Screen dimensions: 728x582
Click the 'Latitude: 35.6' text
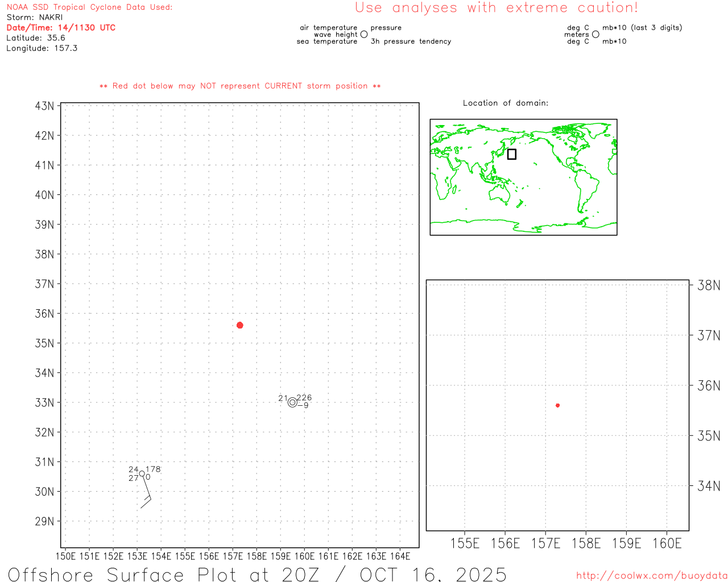coord(36,38)
